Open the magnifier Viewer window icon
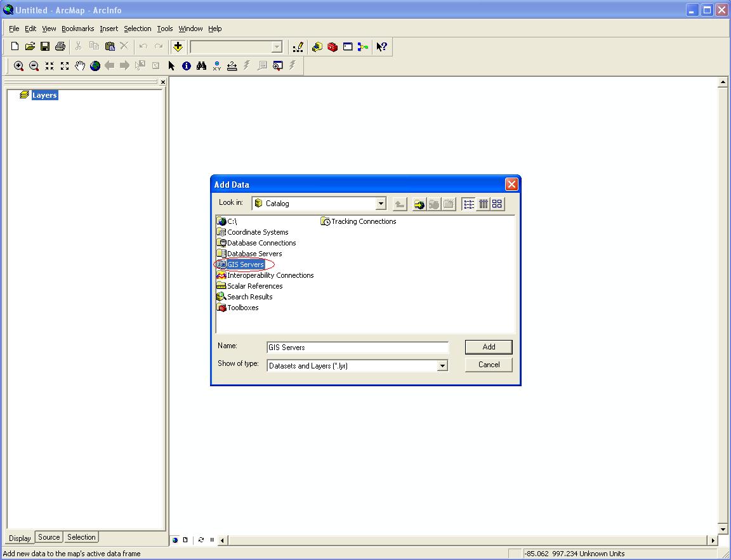This screenshot has height=560, width=731. (x=277, y=66)
